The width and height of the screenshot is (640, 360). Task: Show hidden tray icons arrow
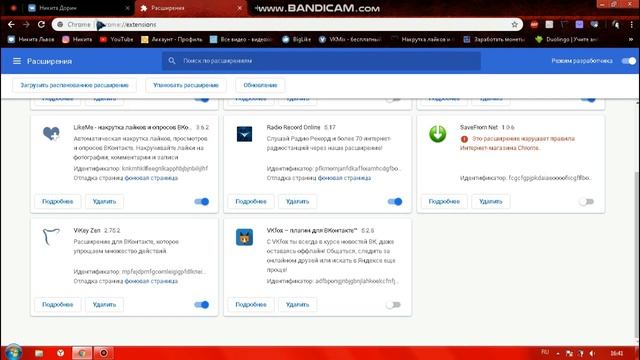558,353
